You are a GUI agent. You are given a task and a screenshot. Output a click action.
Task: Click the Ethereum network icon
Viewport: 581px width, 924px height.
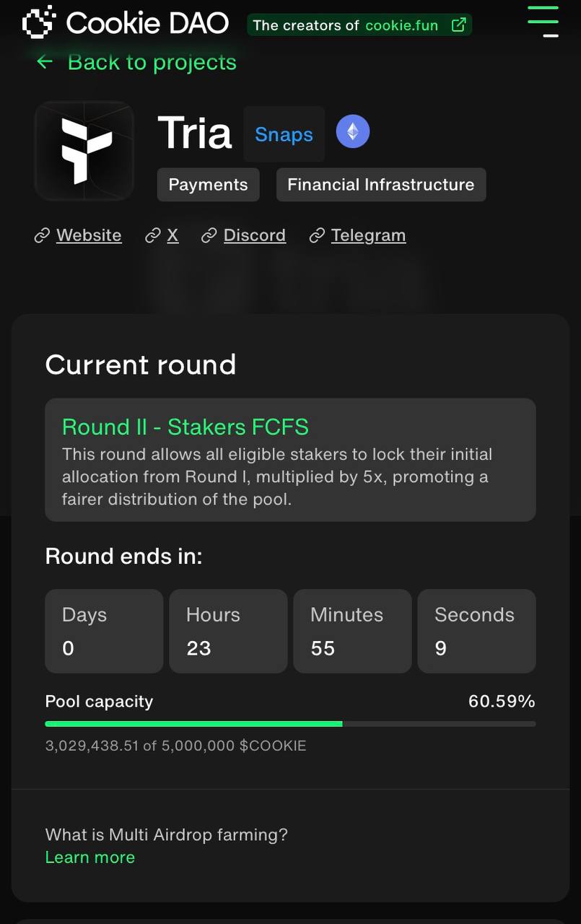[353, 132]
